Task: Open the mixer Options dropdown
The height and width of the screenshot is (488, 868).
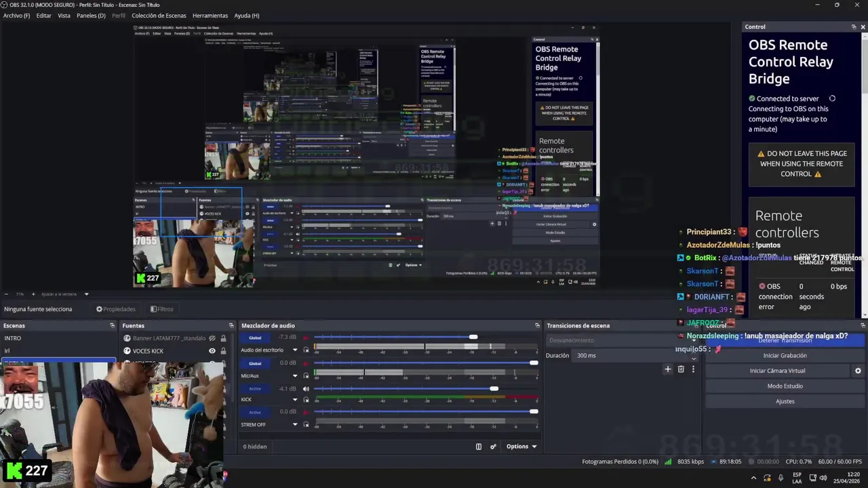Action: point(521,447)
